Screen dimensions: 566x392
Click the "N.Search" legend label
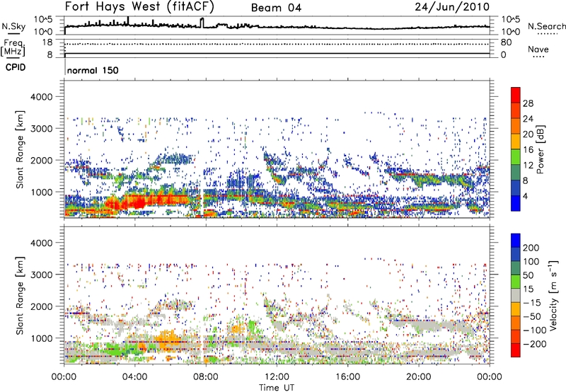[x=546, y=26]
